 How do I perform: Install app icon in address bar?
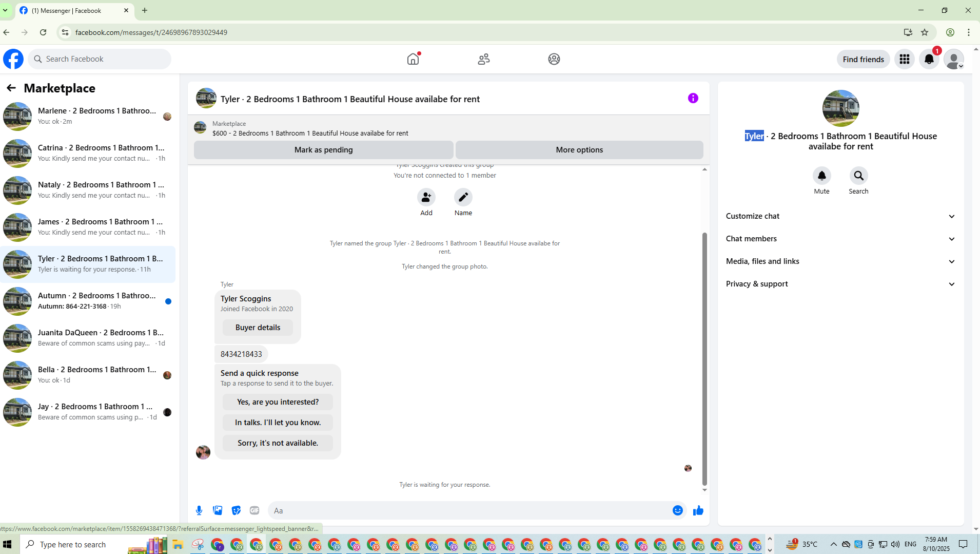(x=908, y=32)
